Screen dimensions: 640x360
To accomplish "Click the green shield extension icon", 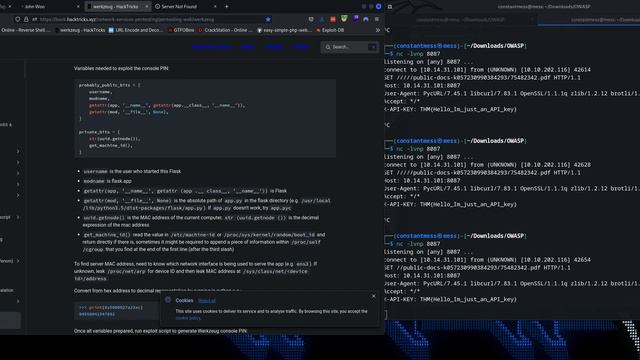I will click(344, 19).
